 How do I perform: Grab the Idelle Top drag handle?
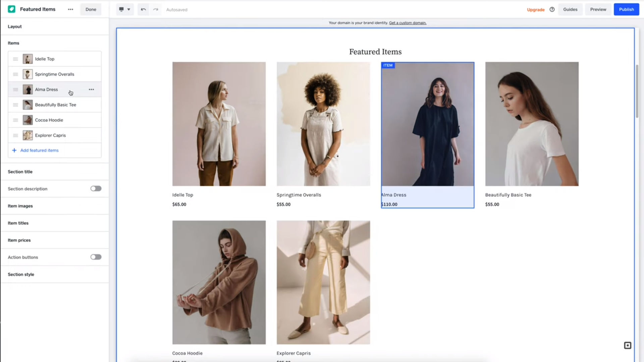click(15, 59)
